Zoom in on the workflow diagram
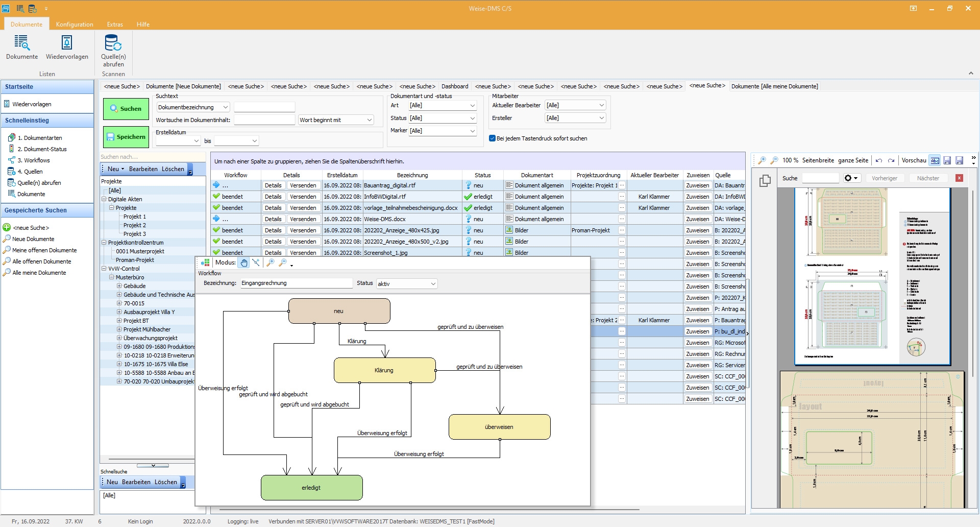Image resolution: width=980 pixels, height=527 pixels. (x=271, y=262)
